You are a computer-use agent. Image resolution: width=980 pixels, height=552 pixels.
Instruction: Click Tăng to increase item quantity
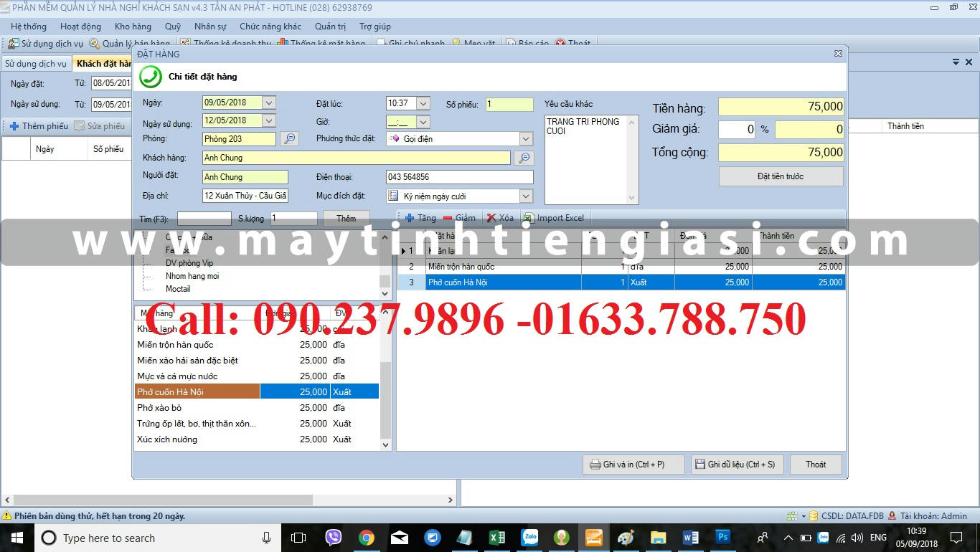pos(420,218)
